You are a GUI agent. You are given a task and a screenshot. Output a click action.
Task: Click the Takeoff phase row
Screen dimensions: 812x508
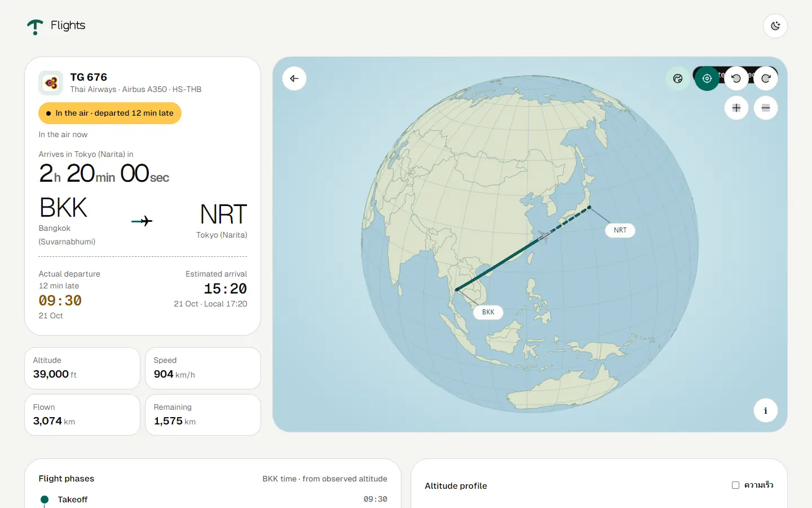click(x=213, y=500)
